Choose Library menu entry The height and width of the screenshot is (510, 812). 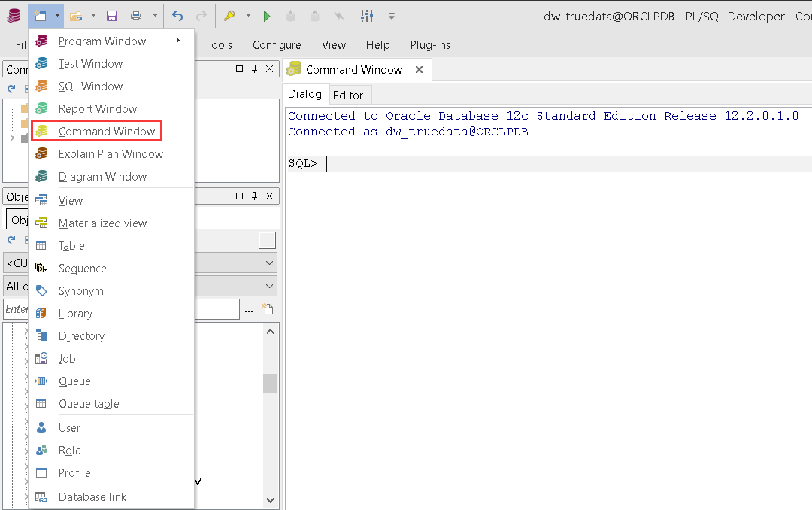(111, 314)
